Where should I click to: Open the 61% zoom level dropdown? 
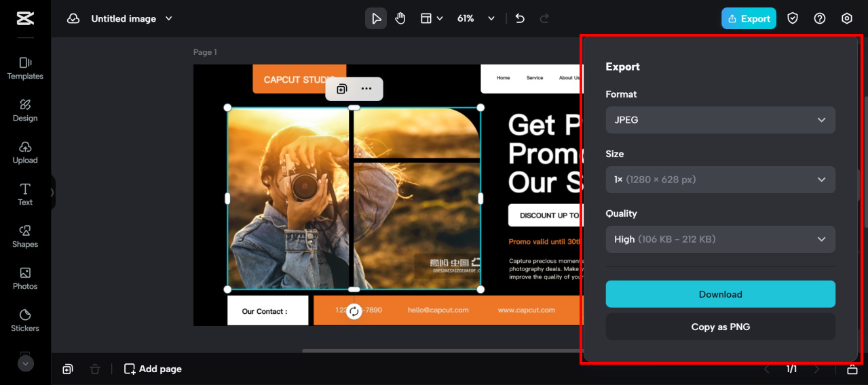pos(476,18)
